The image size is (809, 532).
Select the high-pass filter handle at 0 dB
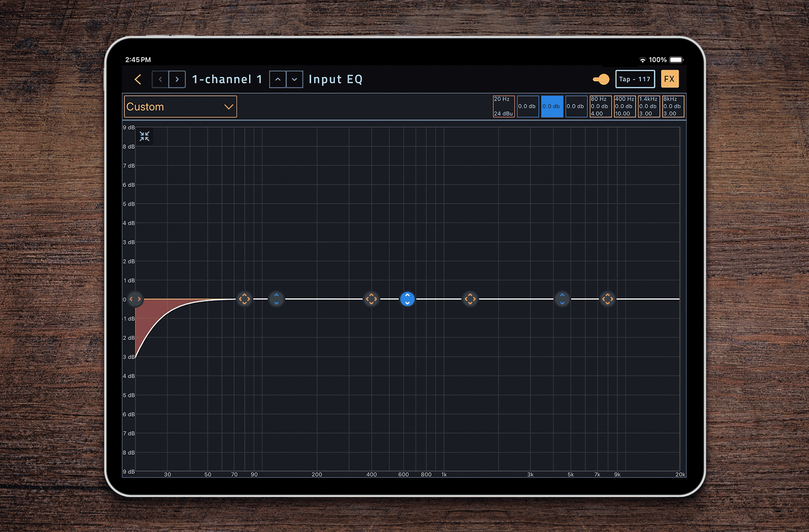[135, 299]
